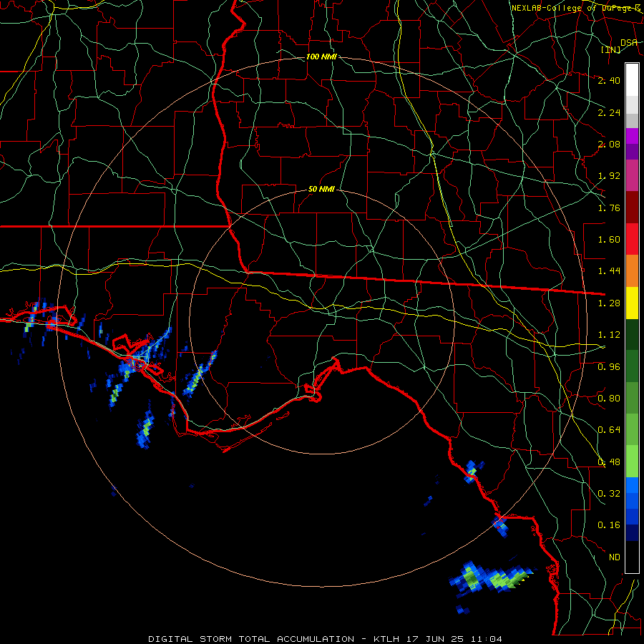This screenshot has height=644, width=644.
Task: Click the legend value 2.08
Action: click(x=609, y=144)
